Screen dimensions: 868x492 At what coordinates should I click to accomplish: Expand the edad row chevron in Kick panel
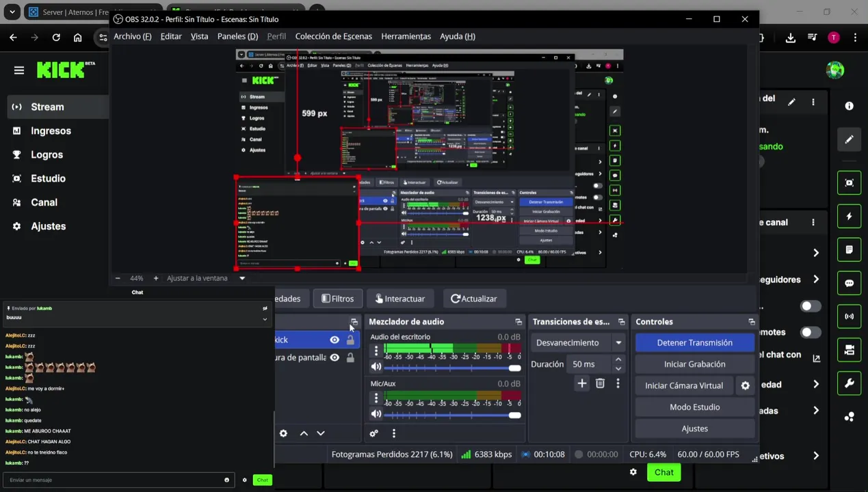(x=816, y=385)
